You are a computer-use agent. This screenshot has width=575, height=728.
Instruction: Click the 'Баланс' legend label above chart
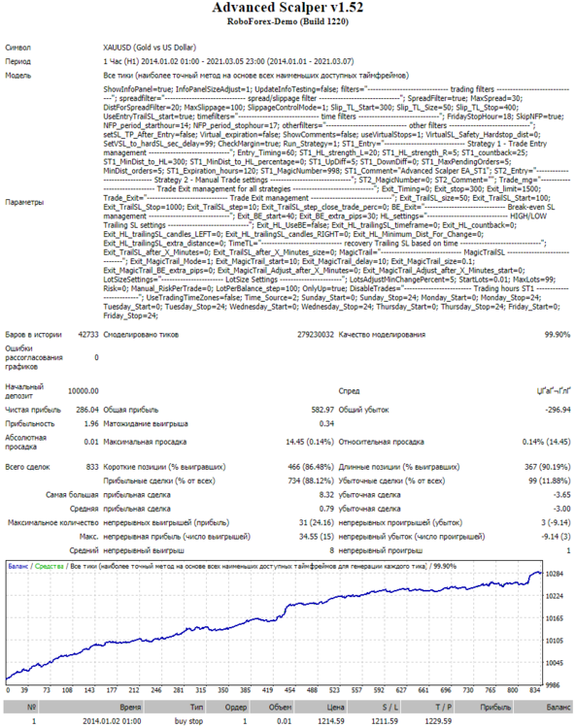(18, 566)
